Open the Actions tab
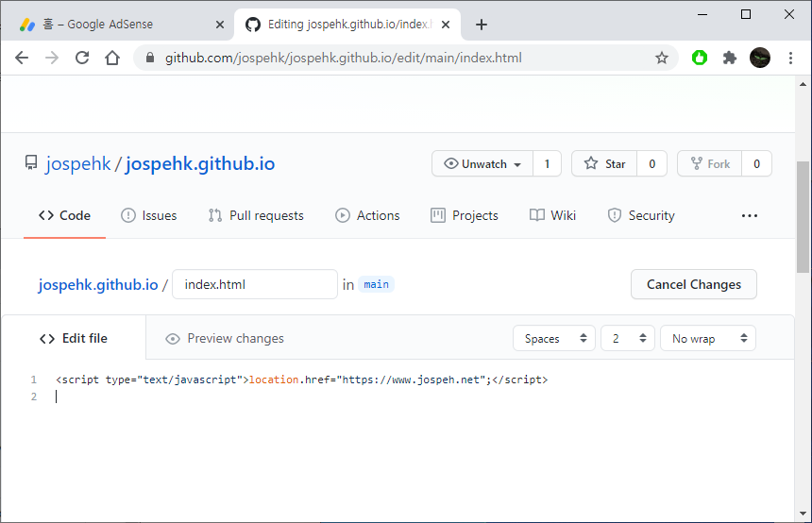This screenshot has width=812, height=523. (x=367, y=215)
